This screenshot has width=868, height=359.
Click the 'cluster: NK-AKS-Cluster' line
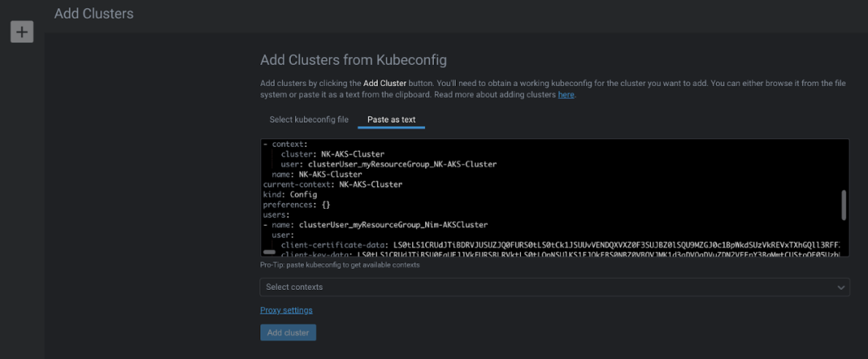coord(333,153)
